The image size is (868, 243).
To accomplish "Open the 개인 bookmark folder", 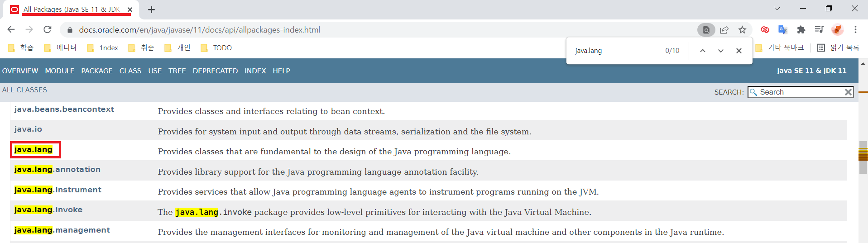I will (177, 48).
